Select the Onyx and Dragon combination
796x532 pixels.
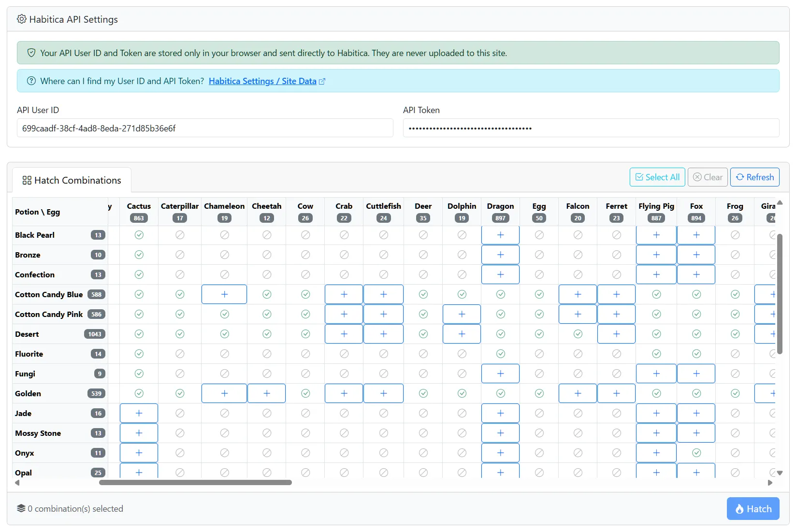(501, 453)
